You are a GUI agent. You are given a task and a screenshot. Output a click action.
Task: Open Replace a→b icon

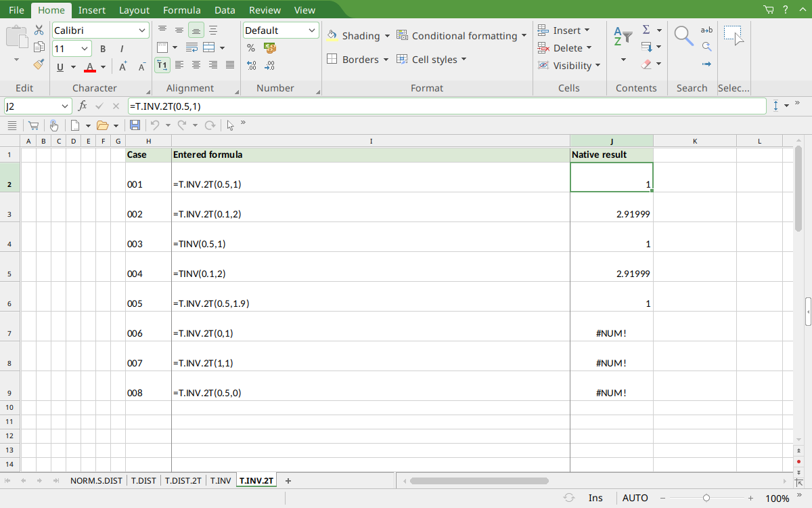pyautogui.click(x=706, y=30)
